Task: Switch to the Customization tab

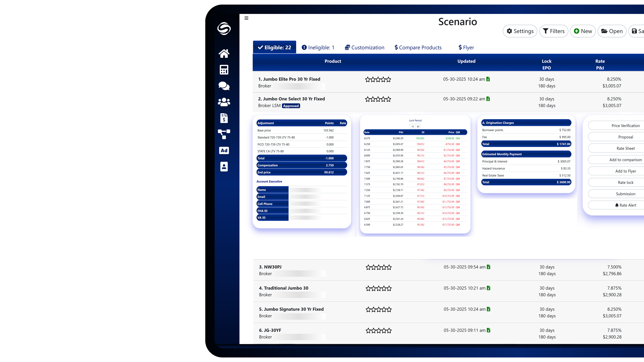Action: (364, 47)
